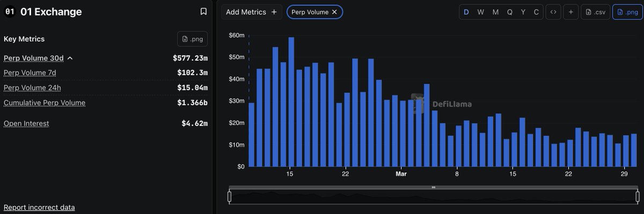Click the plus icon beside embed button
The image size is (644, 214).
570,12
